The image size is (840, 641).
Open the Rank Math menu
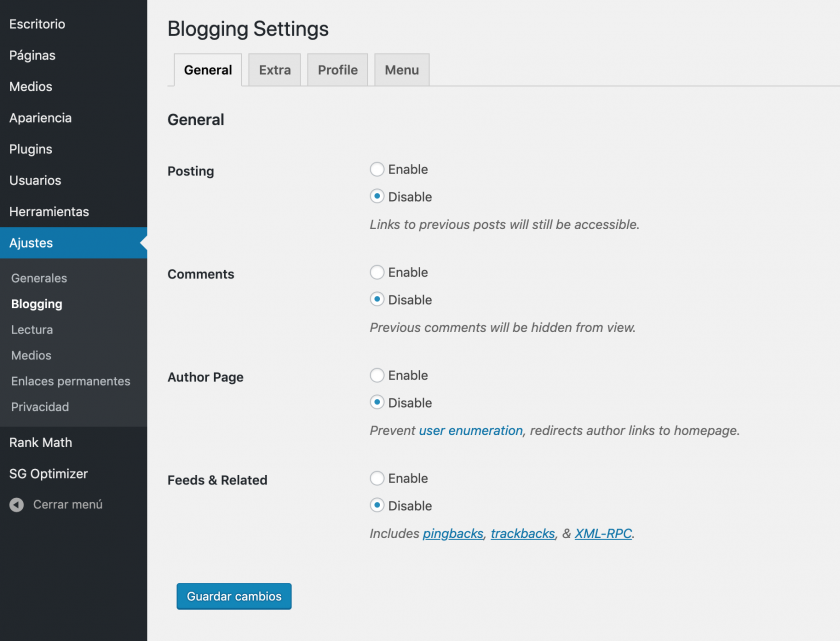(x=41, y=442)
